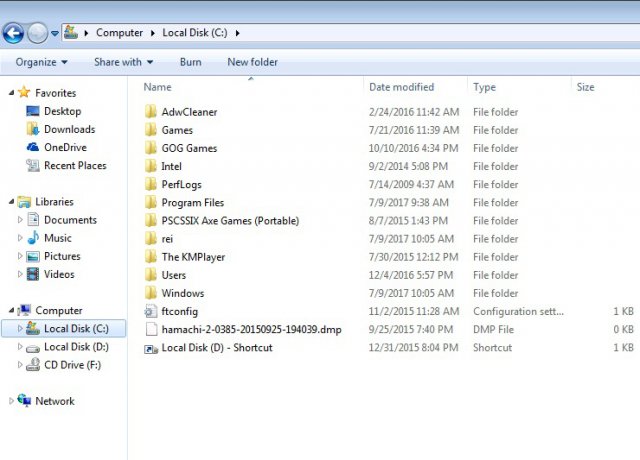Click the Burn toolbar button
This screenshot has width=640, height=460.
(x=191, y=62)
